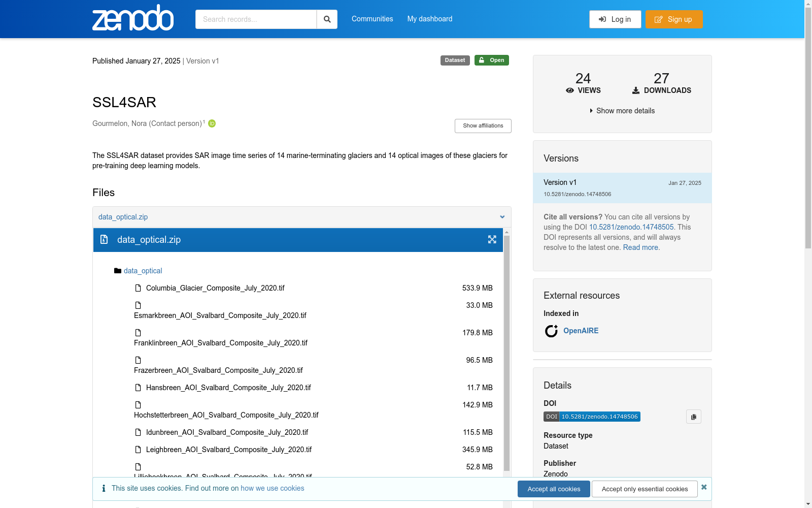The width and height of the screenshot is (812, 508).
Task: Click the OpenAIRE logo icon
Action: click(551, 331)
